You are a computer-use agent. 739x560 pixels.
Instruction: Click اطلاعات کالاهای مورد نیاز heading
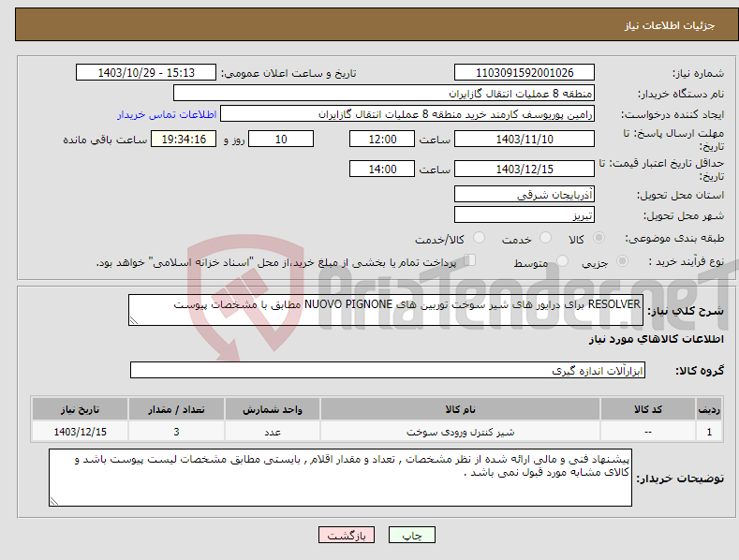656,339
